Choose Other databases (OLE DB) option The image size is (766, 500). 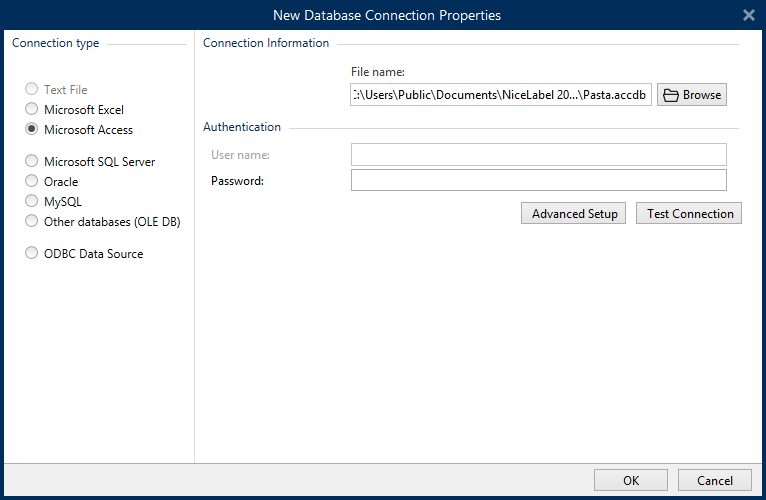[32, 222]
